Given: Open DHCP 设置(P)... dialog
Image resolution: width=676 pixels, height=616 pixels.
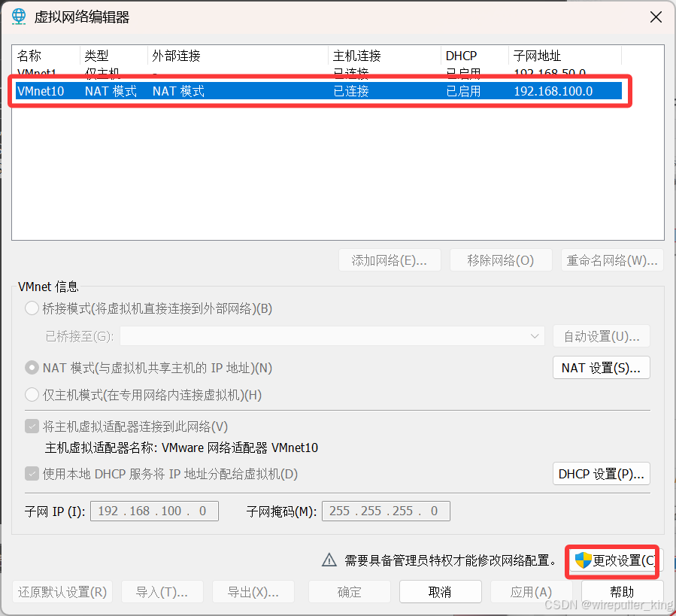Looking at the screenshot, I should coord(602,474).
